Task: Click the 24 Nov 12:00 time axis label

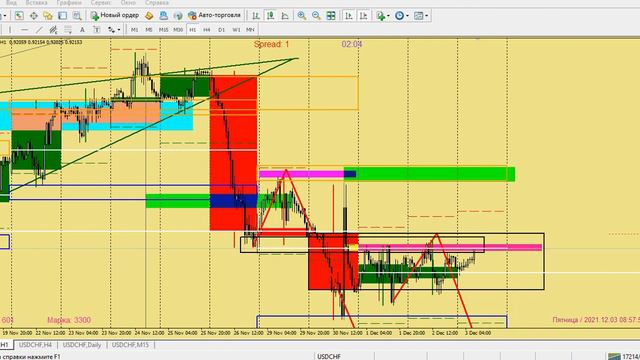Action: 150,333
